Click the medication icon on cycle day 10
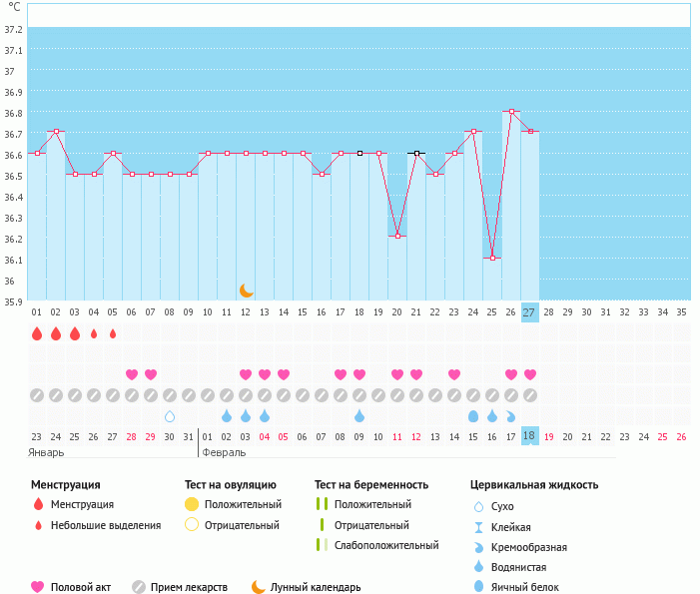Screen dimensions: 700x594 [208, 395]
